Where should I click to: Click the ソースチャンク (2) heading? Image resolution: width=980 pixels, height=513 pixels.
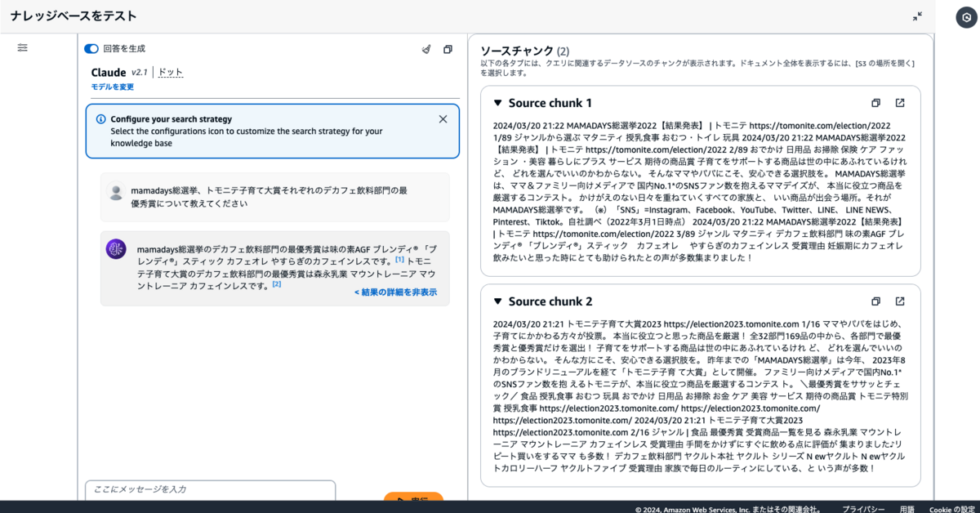tap(525, 51)
